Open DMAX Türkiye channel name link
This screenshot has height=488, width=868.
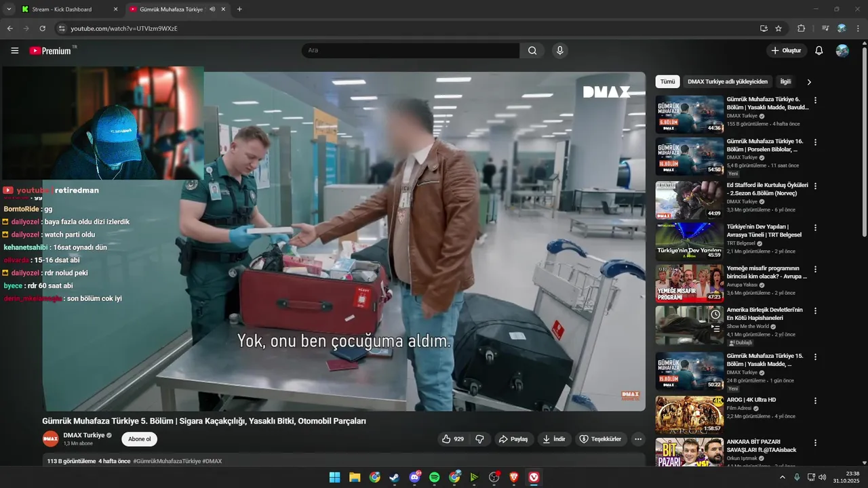tap(84, 435)
